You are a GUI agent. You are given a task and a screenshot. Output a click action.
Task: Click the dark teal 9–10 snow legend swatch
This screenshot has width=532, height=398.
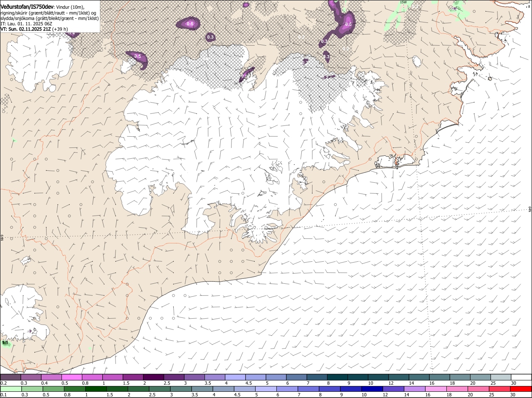coord(358,377)
